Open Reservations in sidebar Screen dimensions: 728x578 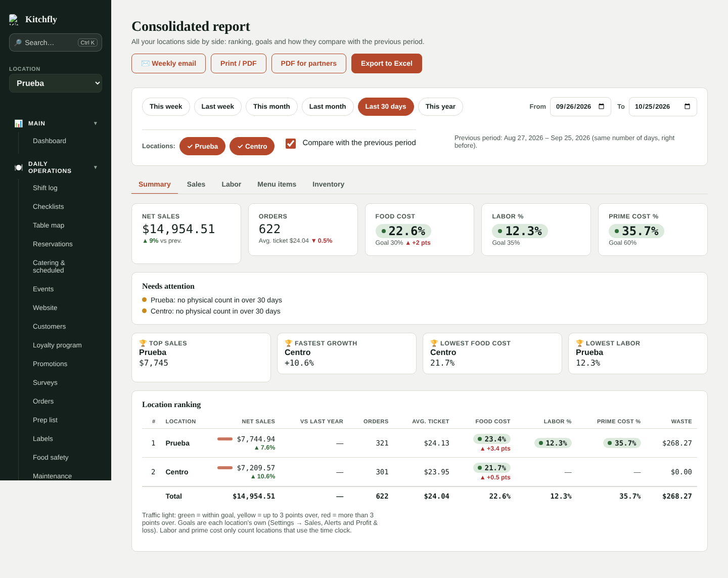(53, 244)
